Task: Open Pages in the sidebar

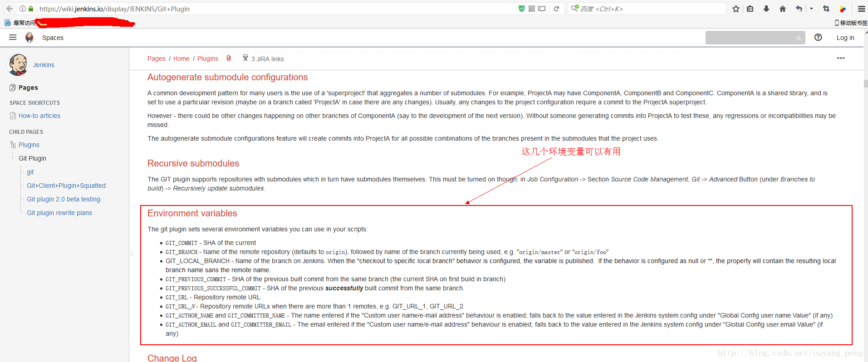Action: [x=28, y=88]
